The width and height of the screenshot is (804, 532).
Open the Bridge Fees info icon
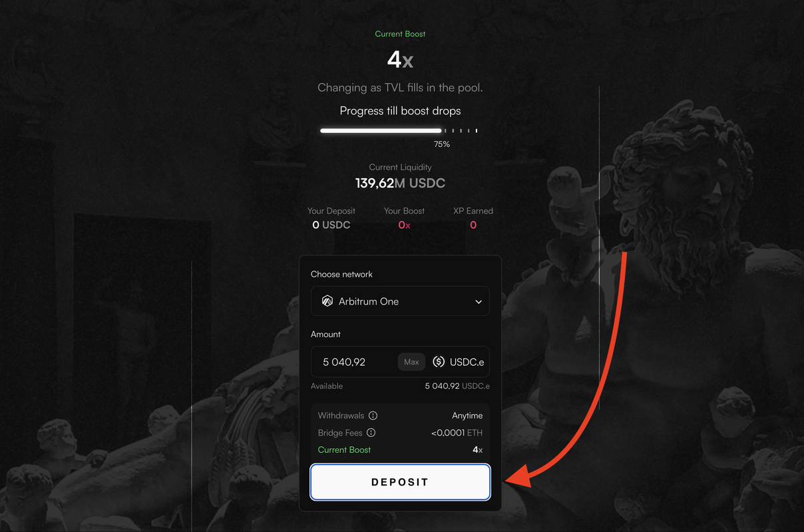tap(371, 433)
